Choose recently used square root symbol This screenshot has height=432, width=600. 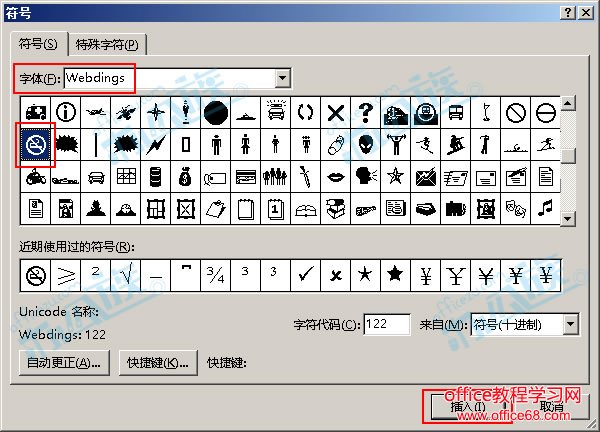pos(126,276)
